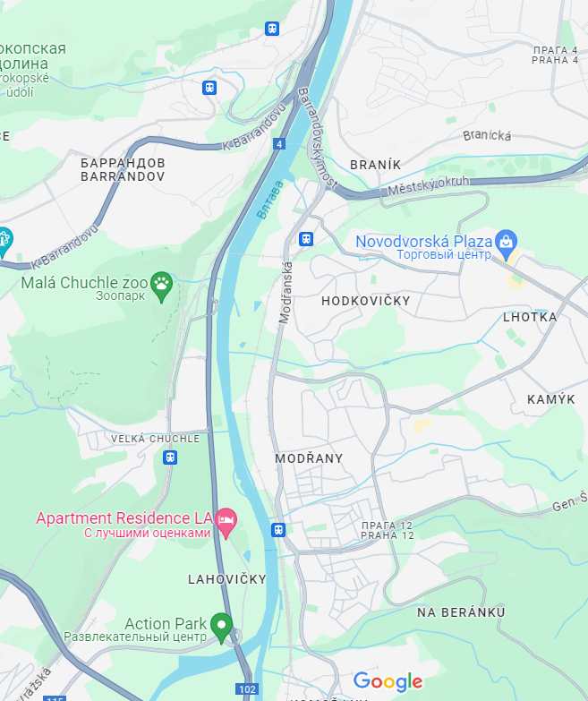Click the Braník district label
Image resolution: width=588 pixels, height=701 pixels.
[376, 165]
